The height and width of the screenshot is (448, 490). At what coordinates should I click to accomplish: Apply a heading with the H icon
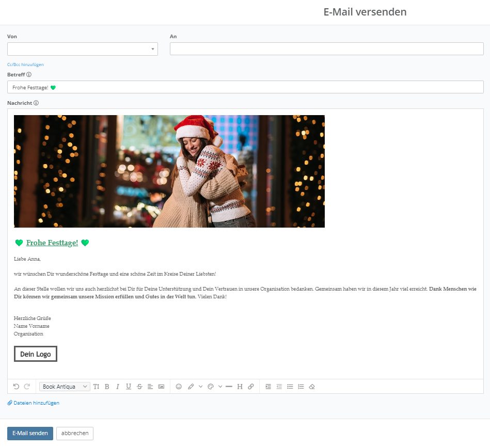(x=240, y=386)
